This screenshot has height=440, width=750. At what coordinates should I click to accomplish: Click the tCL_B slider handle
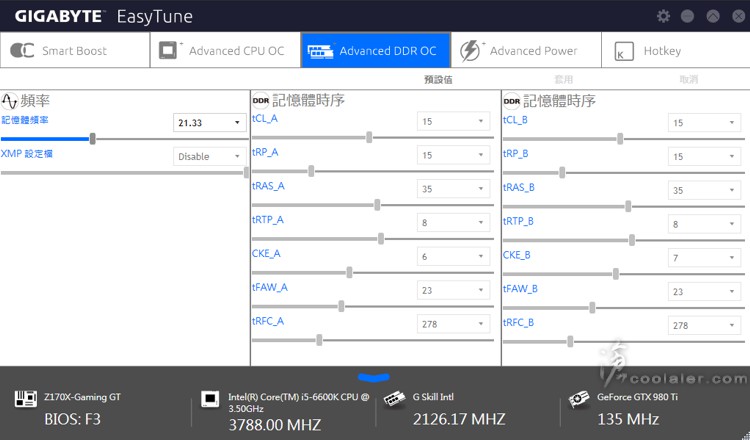point(620,139)
